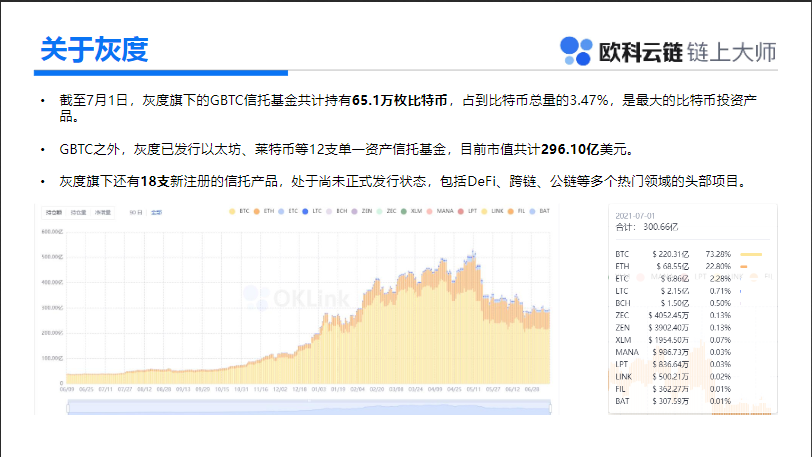Click the 欧科云链 brand name text

coord(641,52)
